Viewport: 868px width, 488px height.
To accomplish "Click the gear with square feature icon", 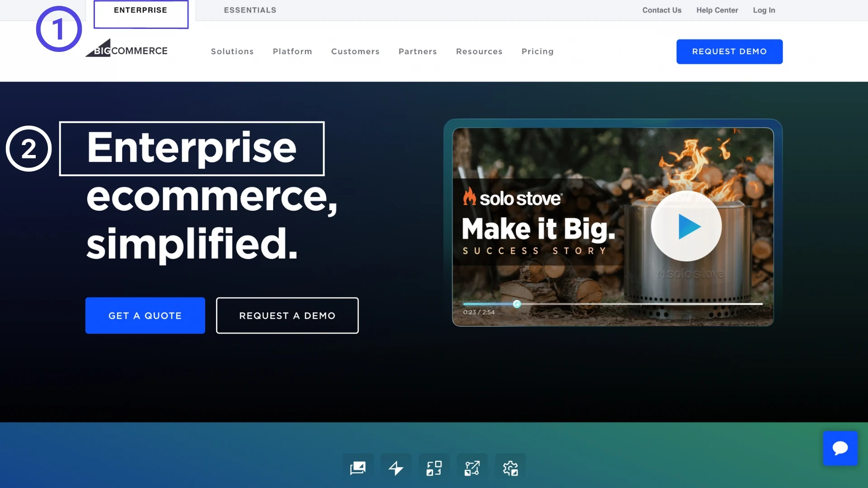I will click(x=510, y=468).
